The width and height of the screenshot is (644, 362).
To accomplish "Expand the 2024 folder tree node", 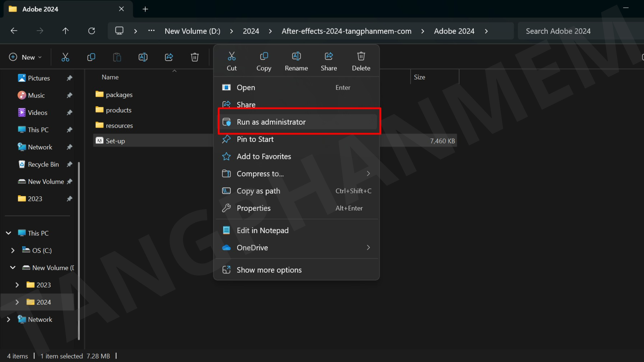I will [x=17, y=302].
